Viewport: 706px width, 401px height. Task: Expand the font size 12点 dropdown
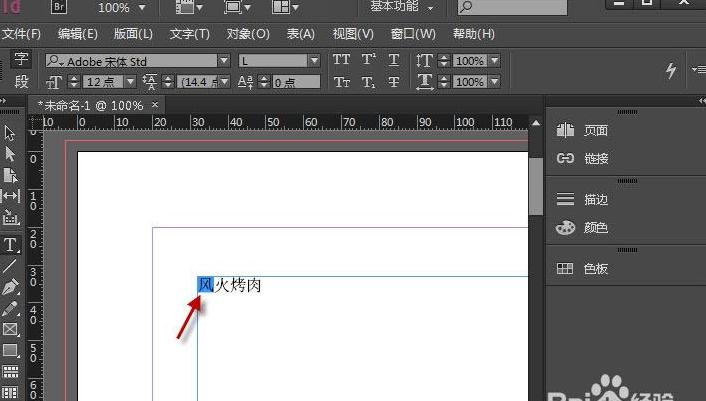pos(130,82)
